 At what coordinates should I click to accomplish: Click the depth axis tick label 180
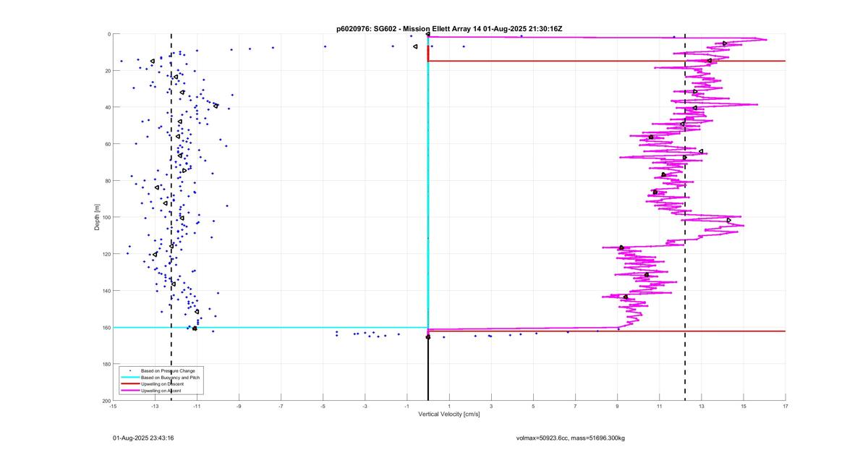pyautogui.click(x=106, y=364)
